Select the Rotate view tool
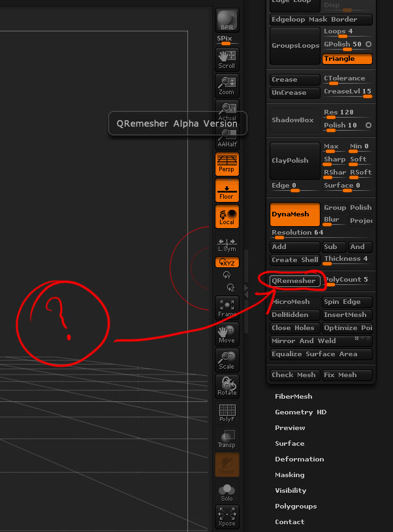 click(227, 386)
